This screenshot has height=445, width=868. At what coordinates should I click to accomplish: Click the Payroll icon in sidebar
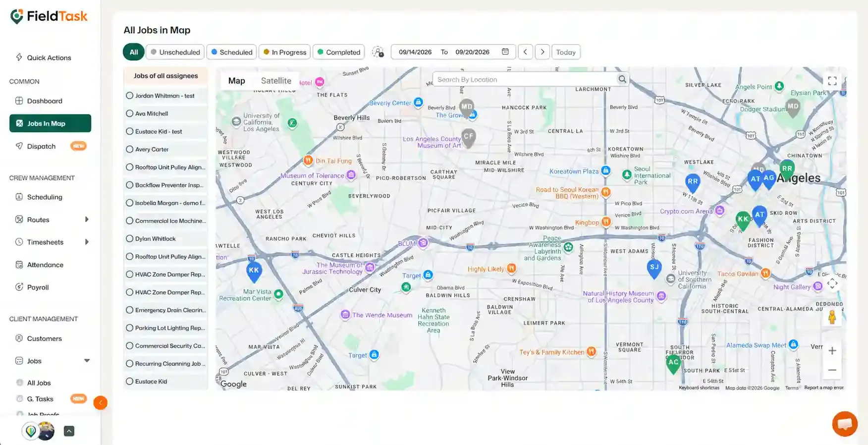click(19, 287)
